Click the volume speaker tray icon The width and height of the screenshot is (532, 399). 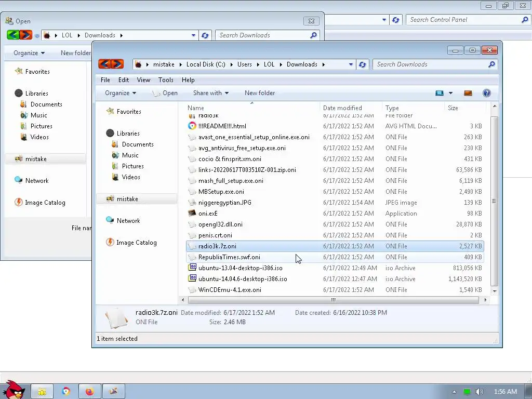click(480, 392)
